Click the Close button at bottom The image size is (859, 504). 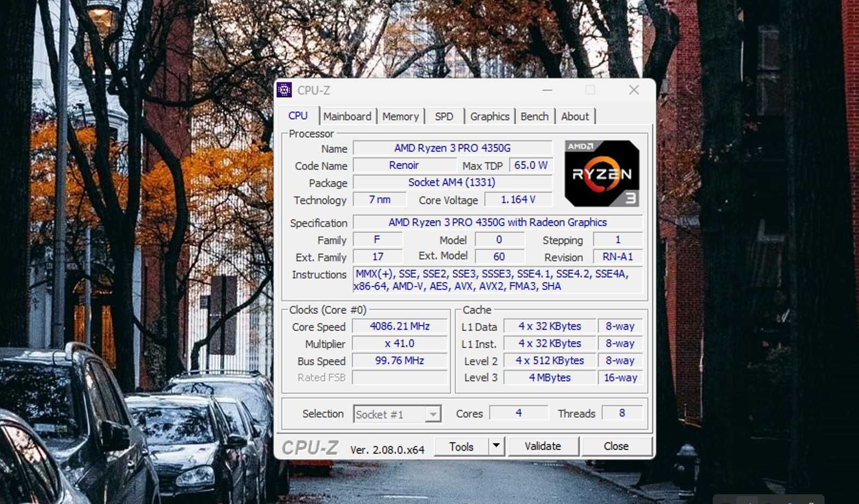[616, 446]
